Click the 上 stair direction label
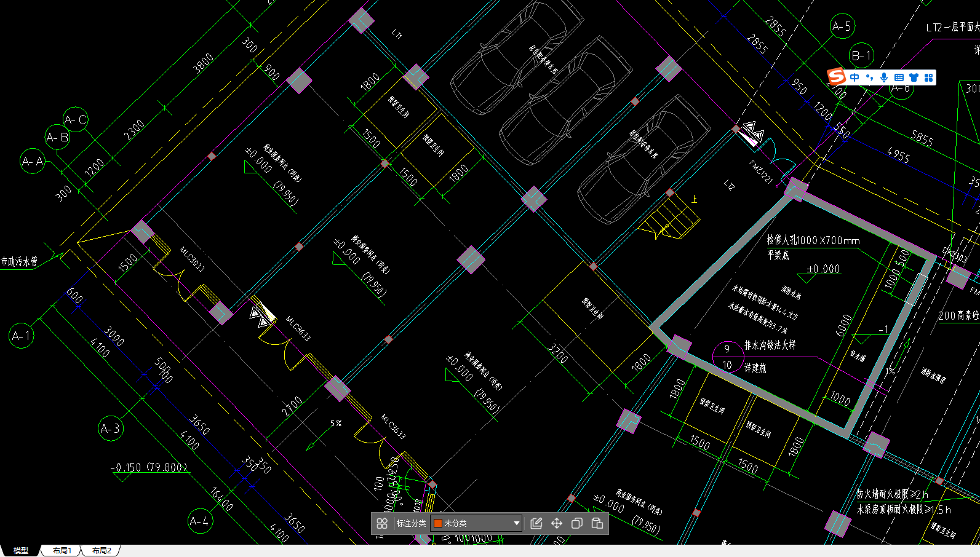Viewport: 980px width, 557px height. coord(695,199)
